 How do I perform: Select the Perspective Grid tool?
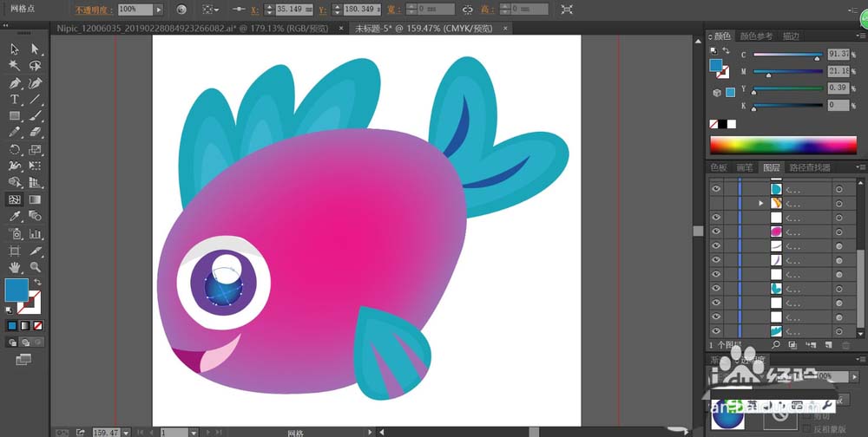pyautogui.click(x=36, y=183)
